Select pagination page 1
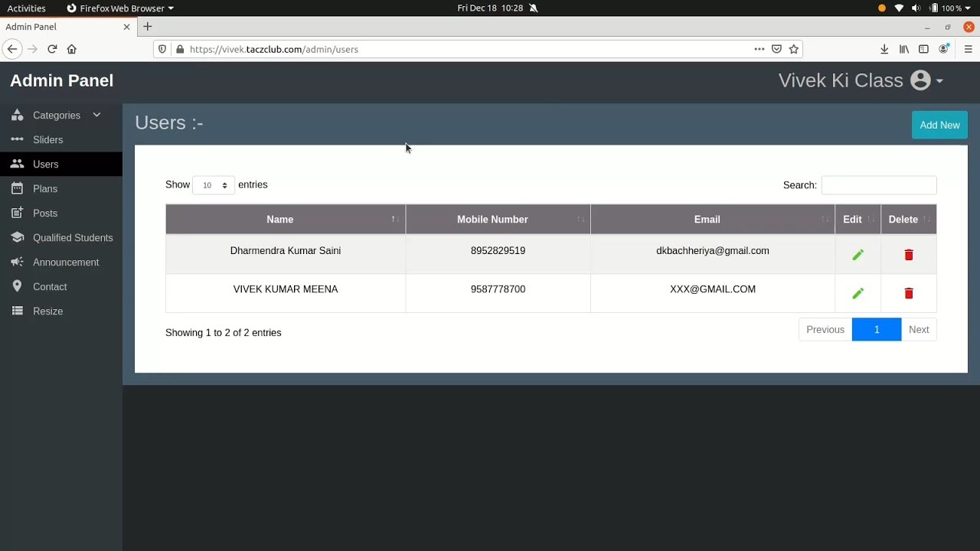The height and width of the screenshot is (551, 980). 877,330
